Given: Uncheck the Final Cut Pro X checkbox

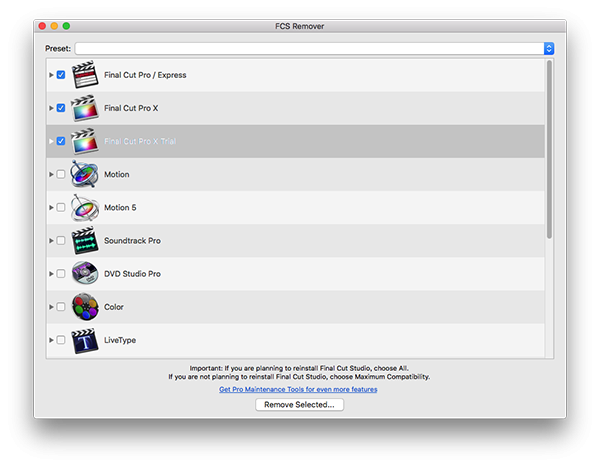Looking at the screenshot, I should pyautogui.click(x=61, y=108).
